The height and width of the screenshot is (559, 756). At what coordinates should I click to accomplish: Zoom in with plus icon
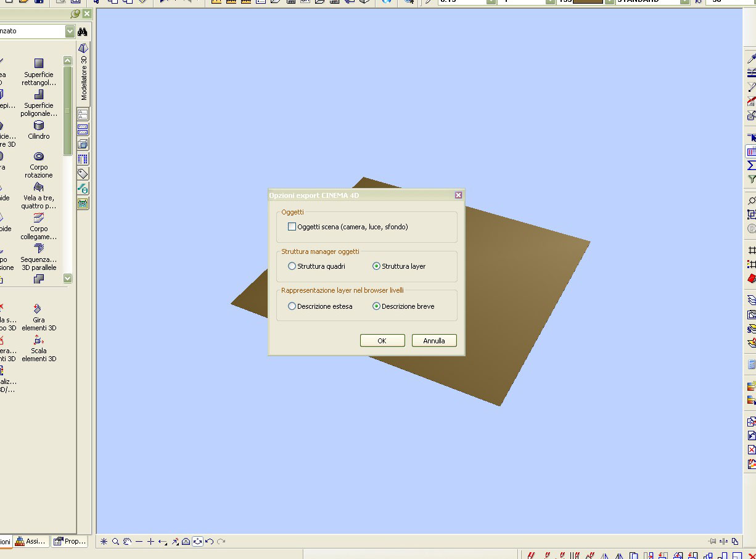point(150,542)
